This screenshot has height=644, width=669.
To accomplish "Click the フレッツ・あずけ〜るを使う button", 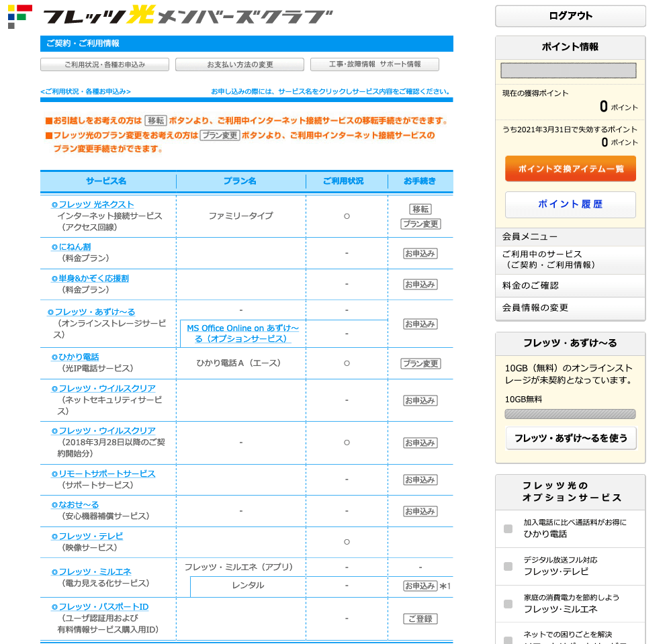I will tap(571, 438).
